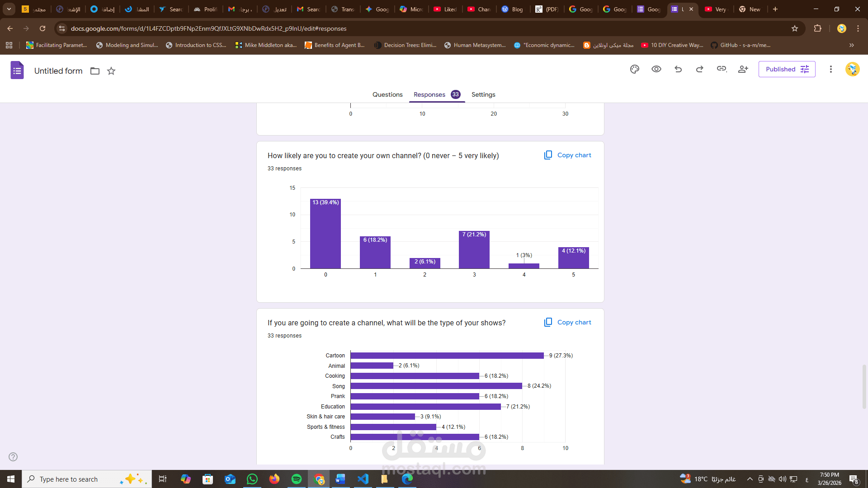The height and width of the screenshot is (488, 868).
Task: Switch to the Settings tab
Action: click(x=483, y=94)
